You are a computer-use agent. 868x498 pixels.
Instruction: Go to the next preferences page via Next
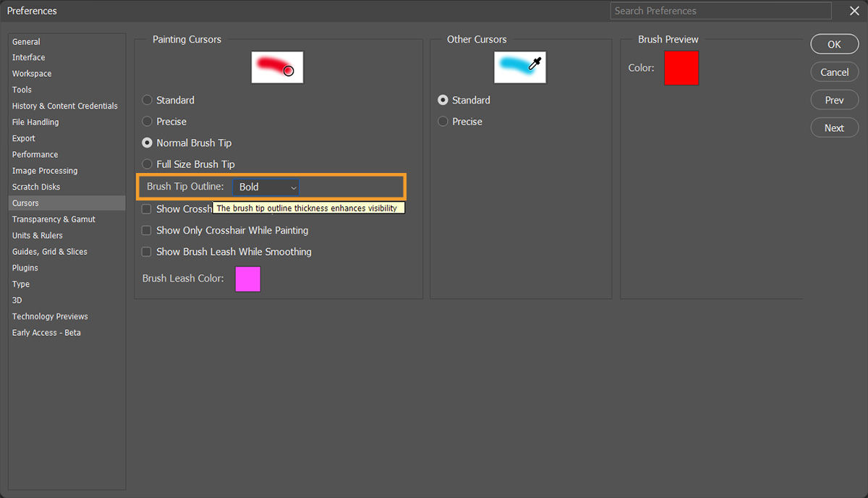click(834, 127)
